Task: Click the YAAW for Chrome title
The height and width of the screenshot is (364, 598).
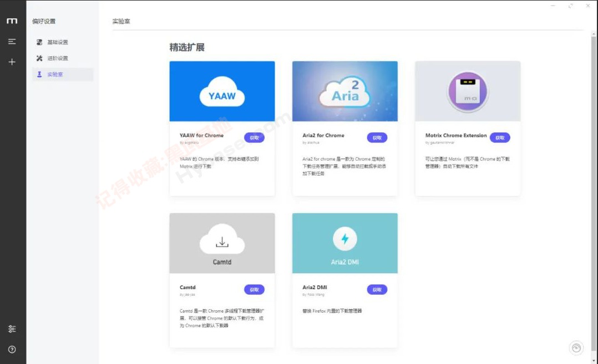Action: (201, 136)
